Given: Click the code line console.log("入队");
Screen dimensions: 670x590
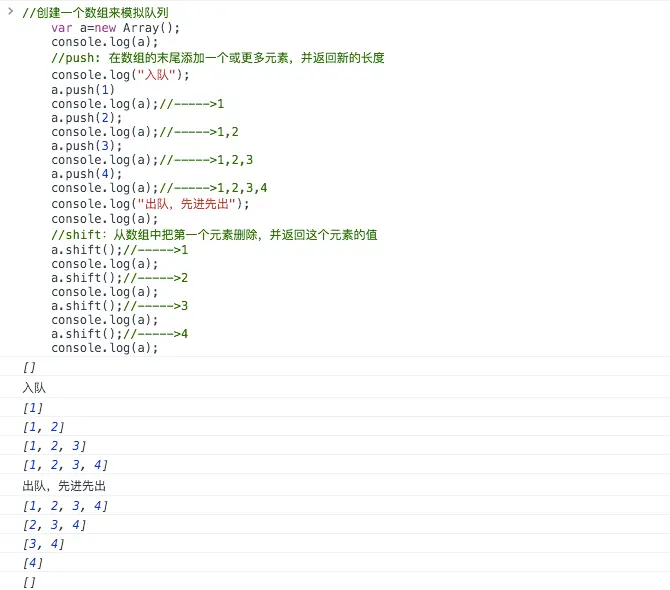Looking at the screenshot, I should pos(120,75).
